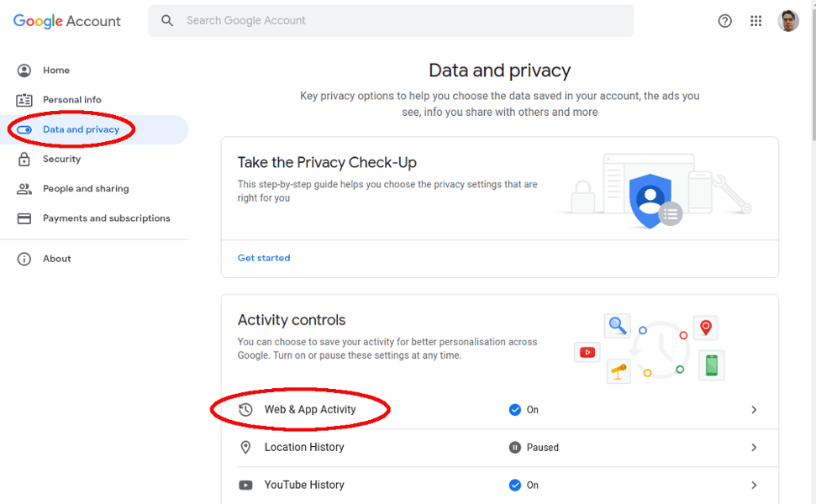
Task: Click the search magnifier icon
Action: [x=167, y=20]
